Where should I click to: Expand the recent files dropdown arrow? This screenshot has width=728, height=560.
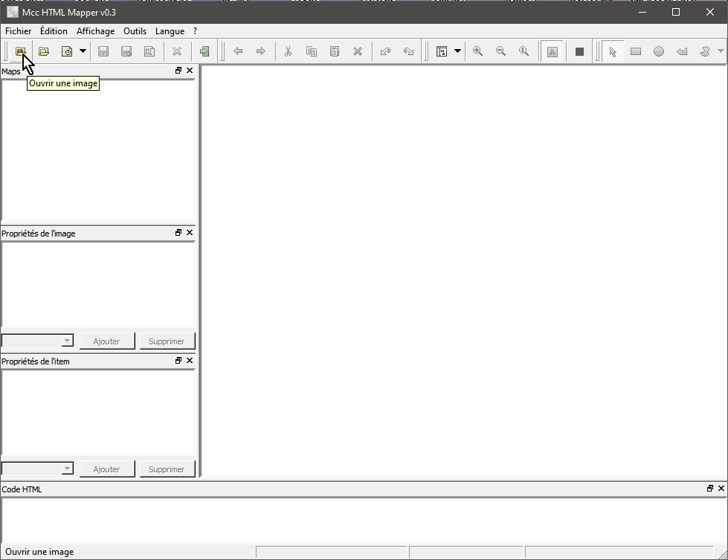tap(83, 51)
